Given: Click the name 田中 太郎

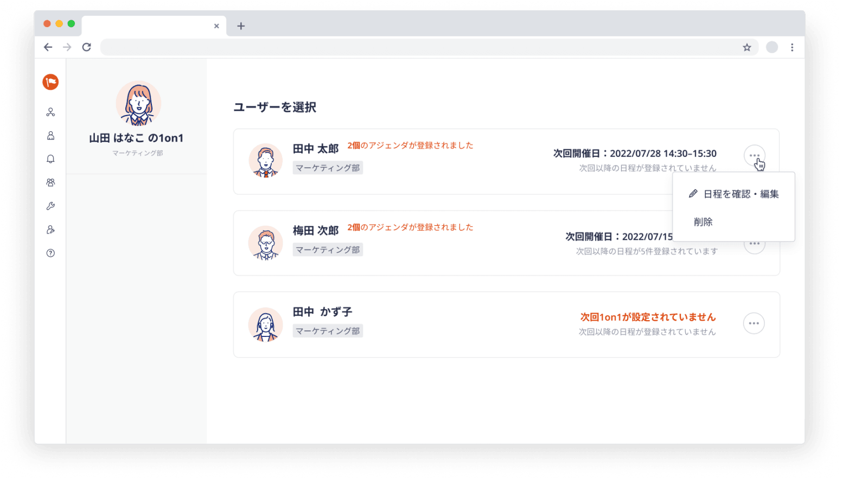Looking at the screenshot, I should 316,149.
